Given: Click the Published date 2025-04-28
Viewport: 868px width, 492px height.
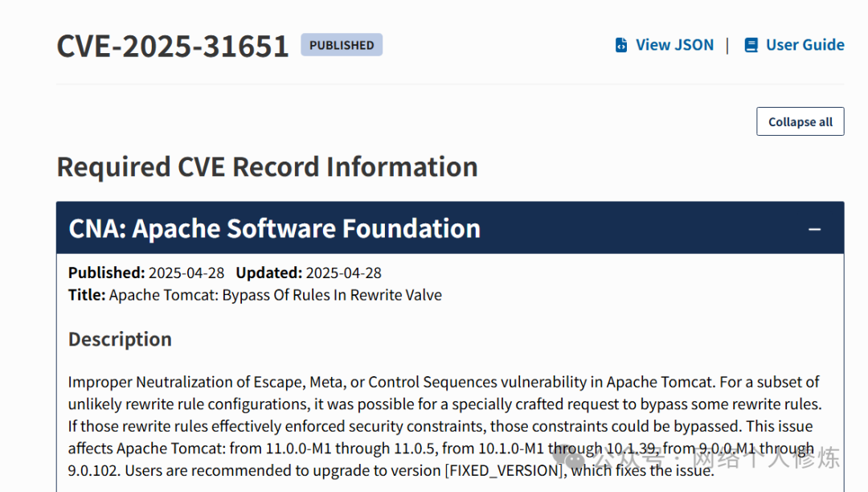Looking at the screenshot, I should click(x=186, y=273).
